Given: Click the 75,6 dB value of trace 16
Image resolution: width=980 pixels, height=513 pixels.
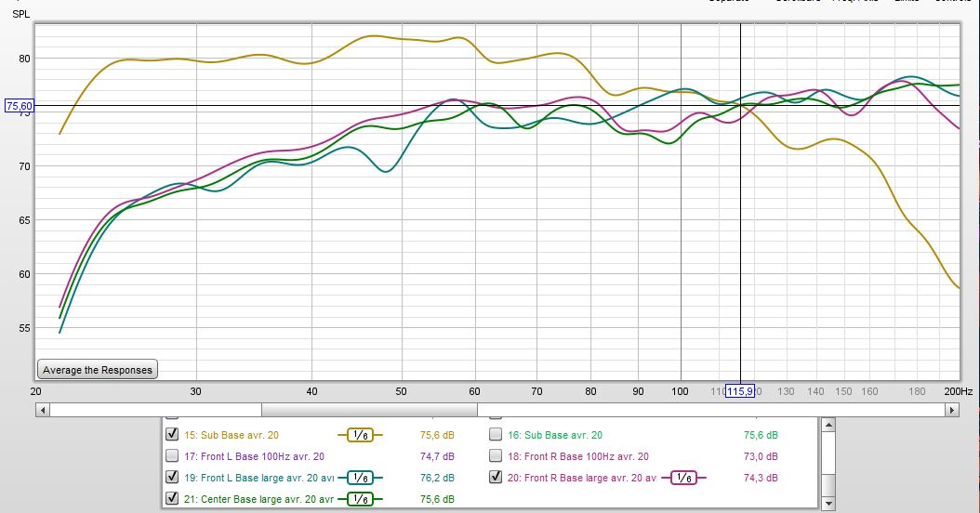Looking at the screenshot, I should point(761,435).
